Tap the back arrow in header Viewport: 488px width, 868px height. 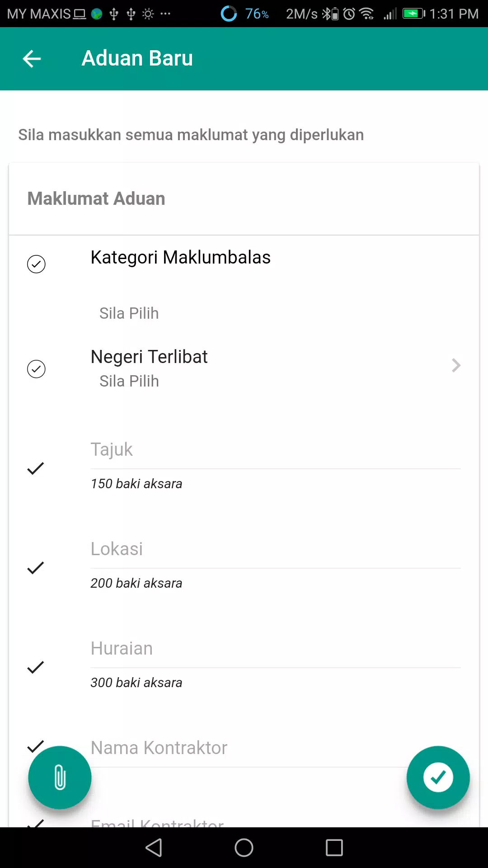pos(32,59)
